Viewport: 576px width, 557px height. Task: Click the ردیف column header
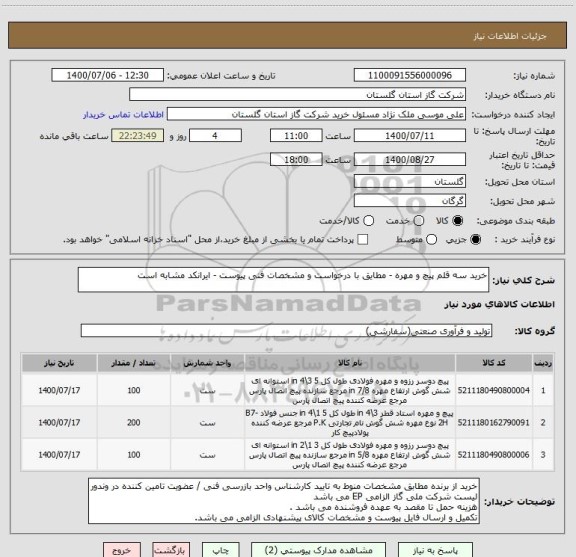[543, 363]
